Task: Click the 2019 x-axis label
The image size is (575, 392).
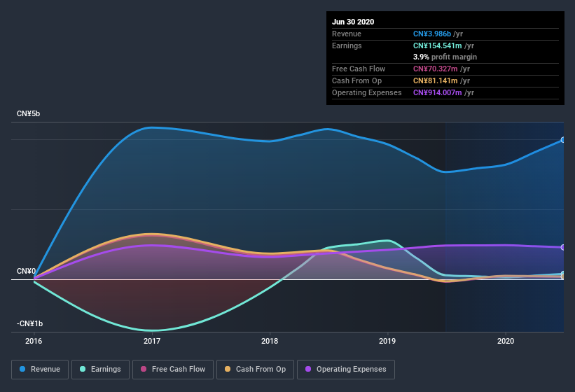Action: 387,341
